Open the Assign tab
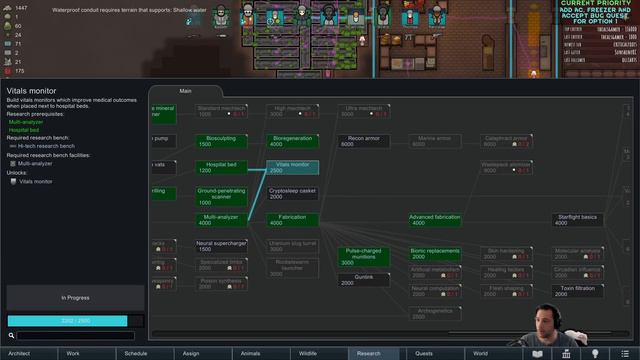 pos(203,353)
